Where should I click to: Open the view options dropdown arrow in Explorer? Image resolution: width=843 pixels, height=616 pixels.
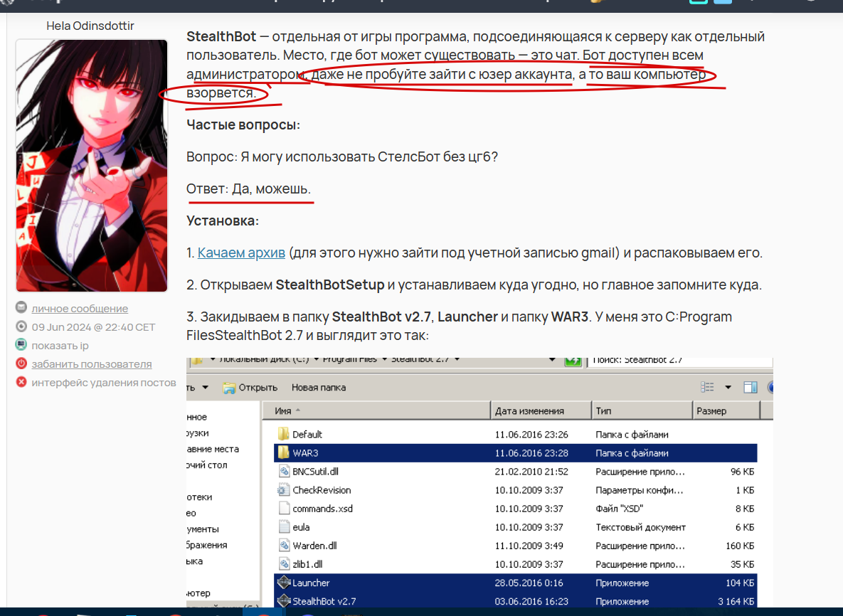coord(728,387)
